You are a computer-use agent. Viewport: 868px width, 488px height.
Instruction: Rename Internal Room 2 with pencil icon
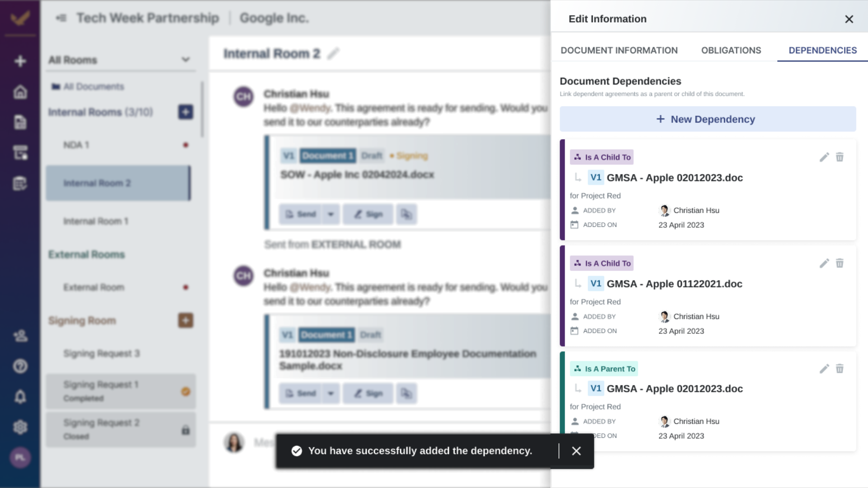pos(333,53)
